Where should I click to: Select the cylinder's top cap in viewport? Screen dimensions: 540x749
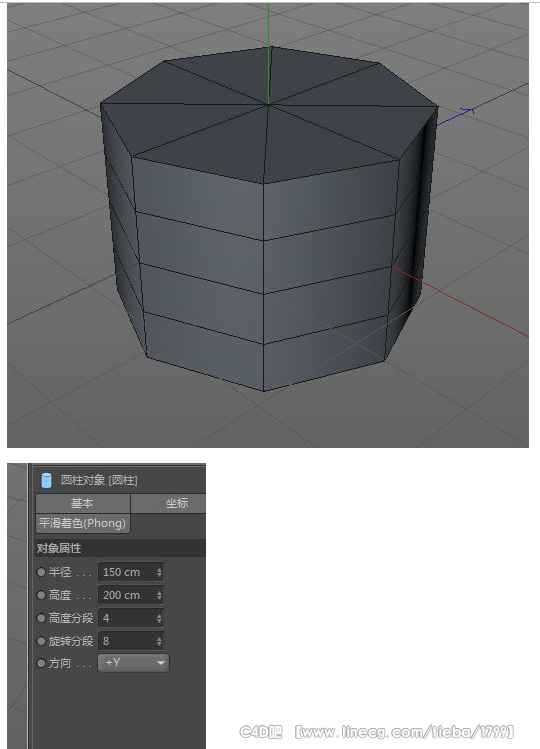point(269,115)
